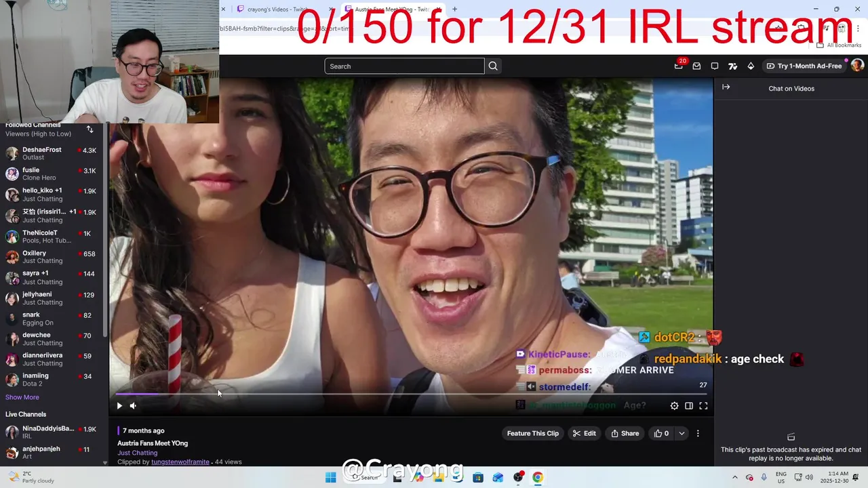Expand the dropdown beside the like count
Screen dimensions: 868x488
682,433
